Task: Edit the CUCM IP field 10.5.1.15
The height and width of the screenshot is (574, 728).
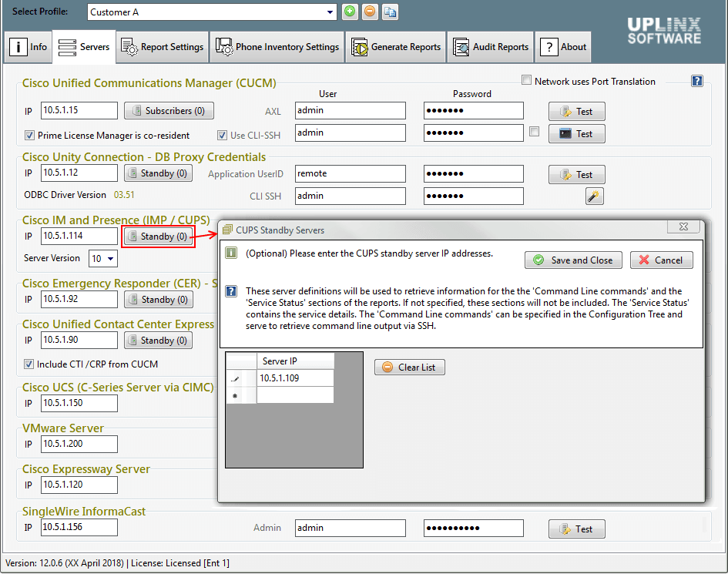Action: click(79, 110)
